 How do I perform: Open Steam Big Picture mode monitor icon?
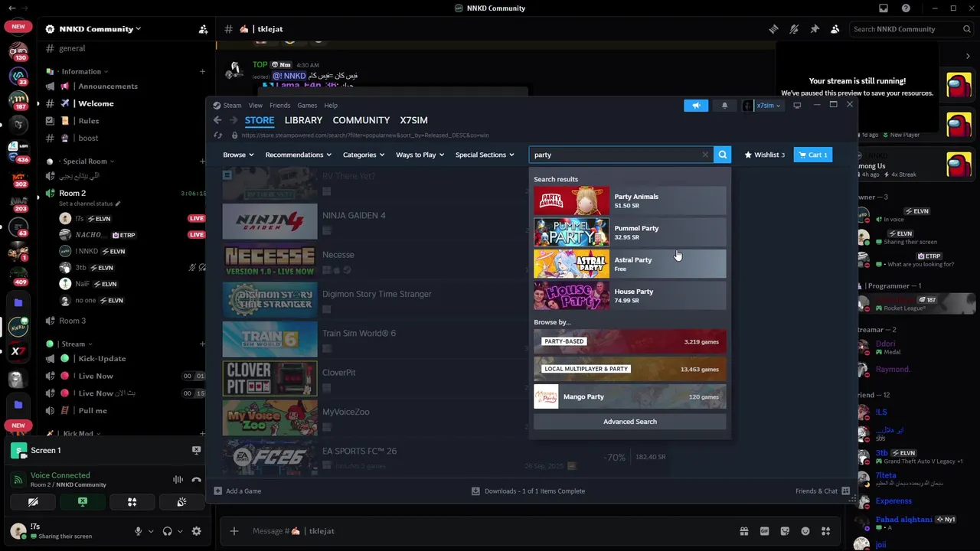pyautogui.click(x=797, y=106)
